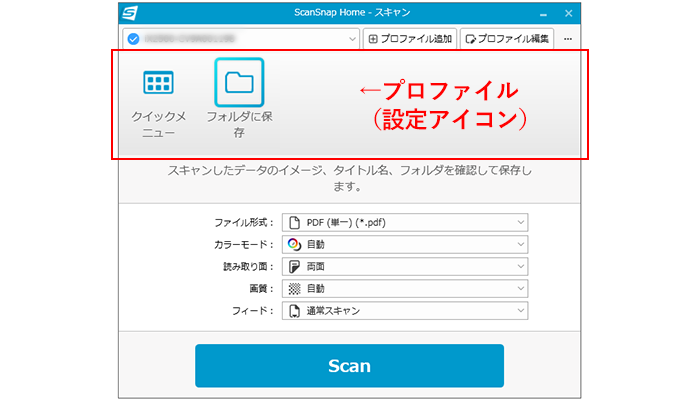
Task: Click the カラーモード： label
Action: click(x=244, y=244)
